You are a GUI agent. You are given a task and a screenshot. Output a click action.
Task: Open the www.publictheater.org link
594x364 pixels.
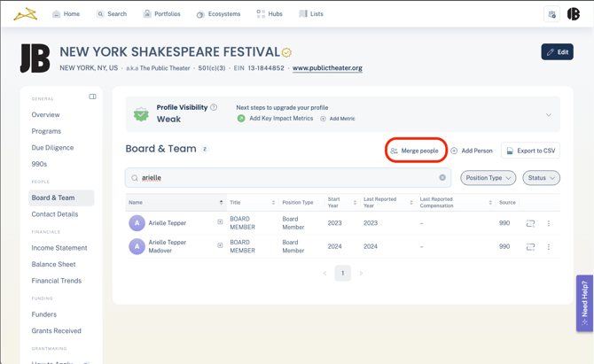click(327, 68)
